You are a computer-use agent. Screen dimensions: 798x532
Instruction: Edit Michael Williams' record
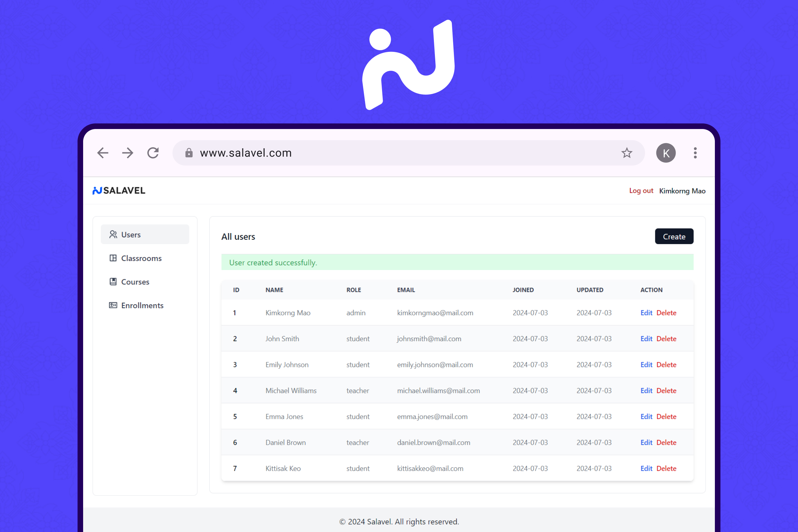tap(646, 390)
